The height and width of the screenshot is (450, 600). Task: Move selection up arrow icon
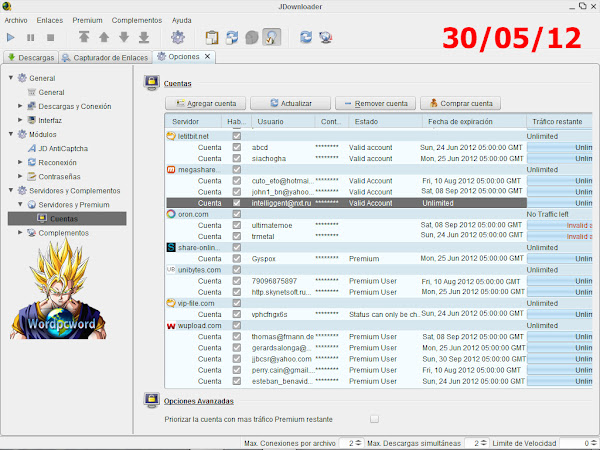click(x=104, y=37)
